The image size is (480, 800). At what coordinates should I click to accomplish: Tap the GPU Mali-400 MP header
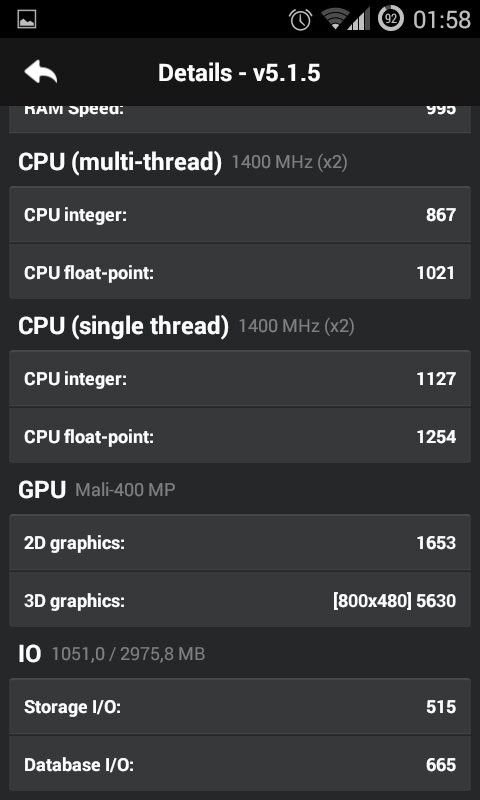(96, 490)
